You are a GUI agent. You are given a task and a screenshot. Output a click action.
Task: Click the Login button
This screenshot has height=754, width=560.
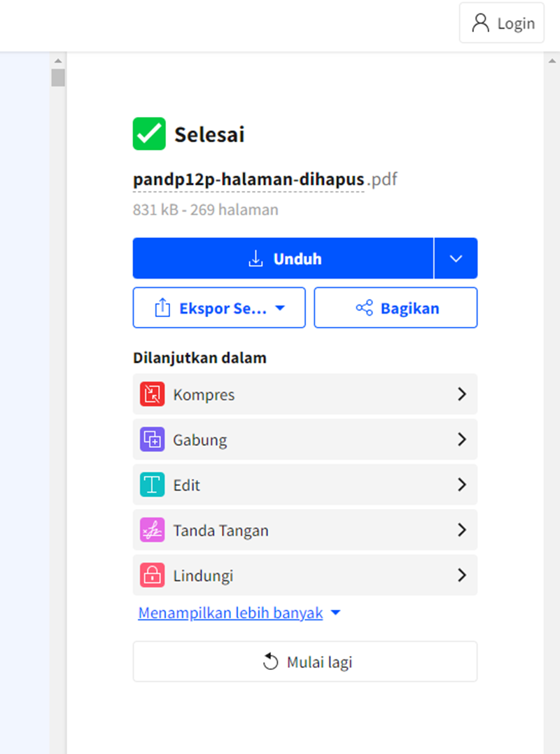point(501,23)
